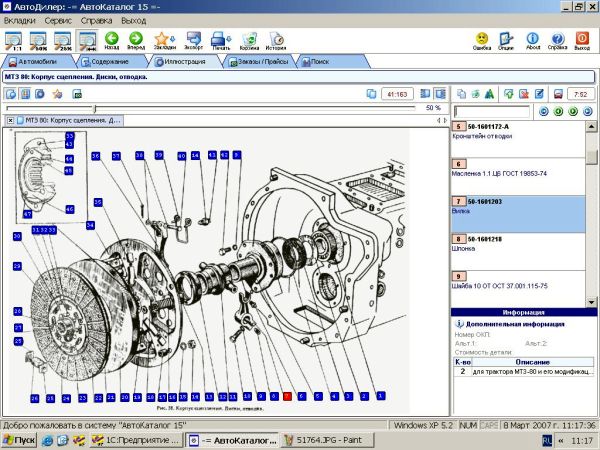This screenshot has height=450, width=600.
Task: Click the red Выход exit icon
Action: click(x=582, y=39)
